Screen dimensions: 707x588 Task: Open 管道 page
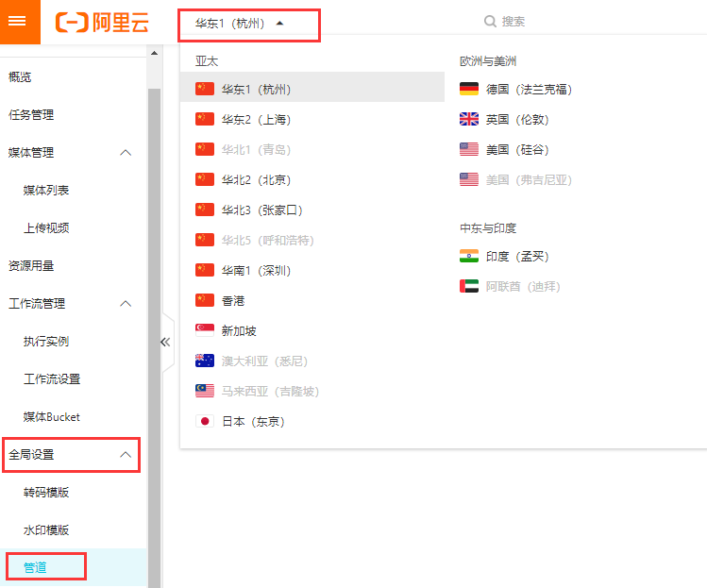pos(35,568)
